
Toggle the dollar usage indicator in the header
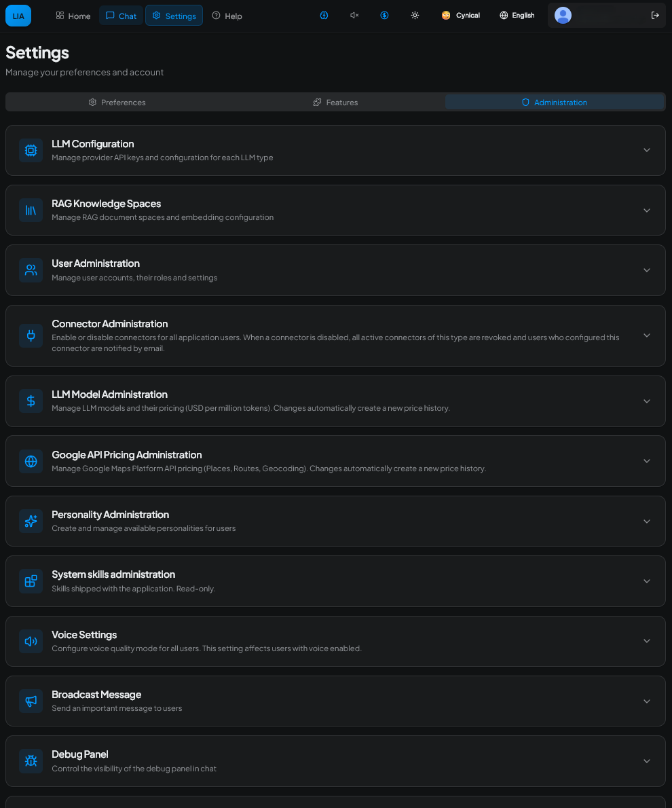pyautogui.click(x=384, y=15)
